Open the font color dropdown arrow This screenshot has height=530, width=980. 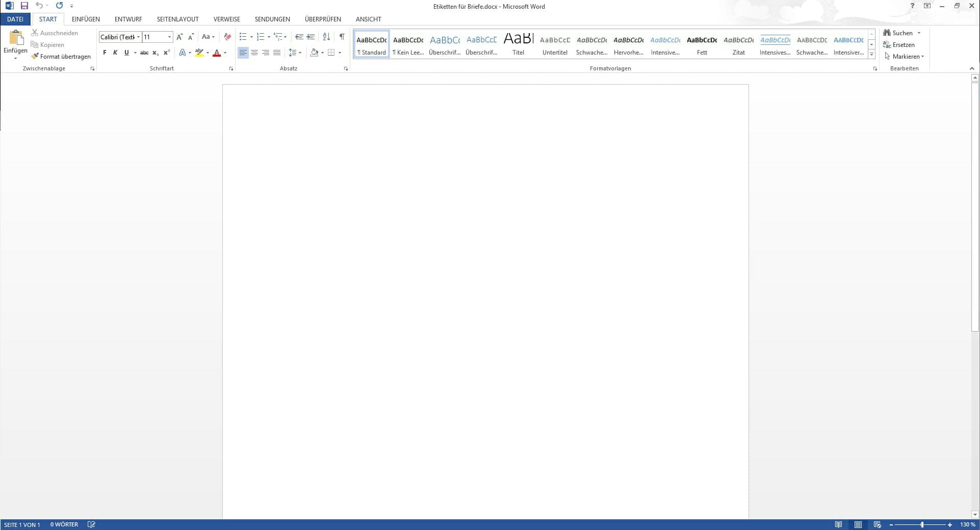225,53
